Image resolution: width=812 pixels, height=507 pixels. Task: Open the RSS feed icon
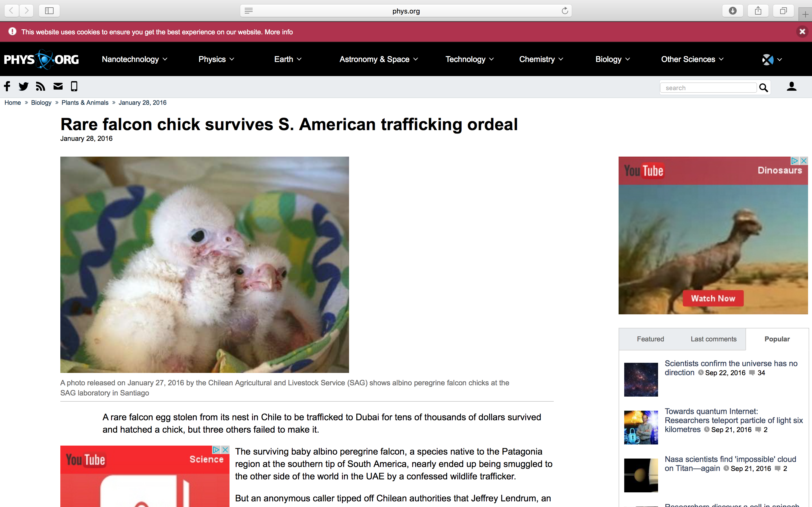41,86
